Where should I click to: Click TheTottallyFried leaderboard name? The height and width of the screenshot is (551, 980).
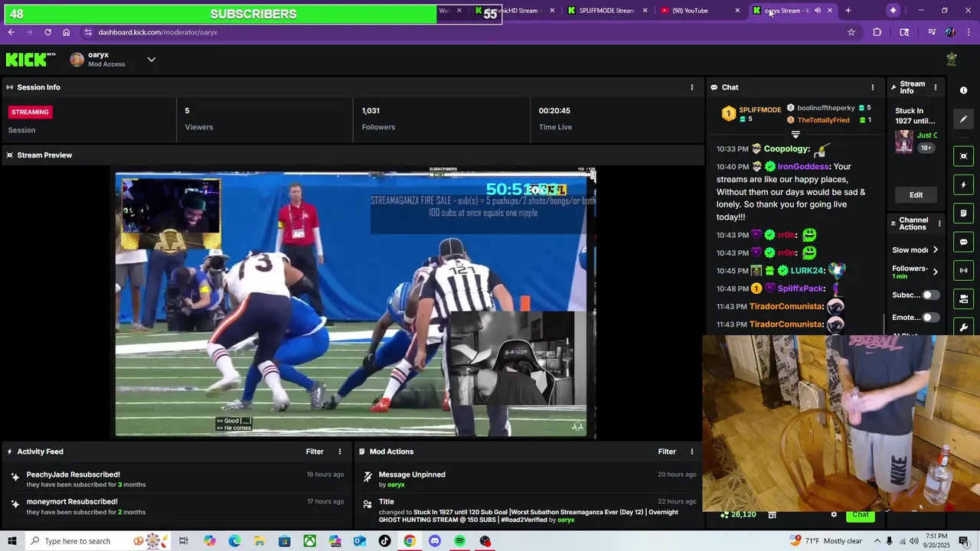[x=823, y=120]
